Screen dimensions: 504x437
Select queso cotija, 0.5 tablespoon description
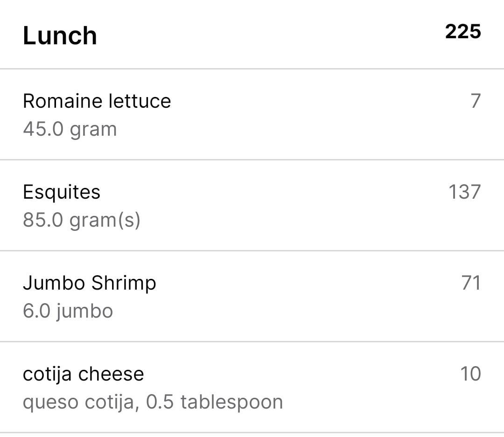click(x=153, y=402)
